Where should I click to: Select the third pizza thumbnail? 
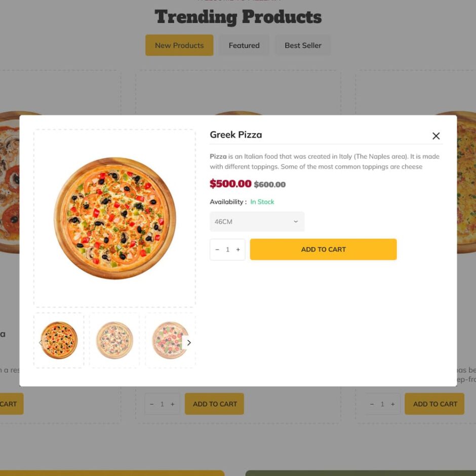[168, 340]
